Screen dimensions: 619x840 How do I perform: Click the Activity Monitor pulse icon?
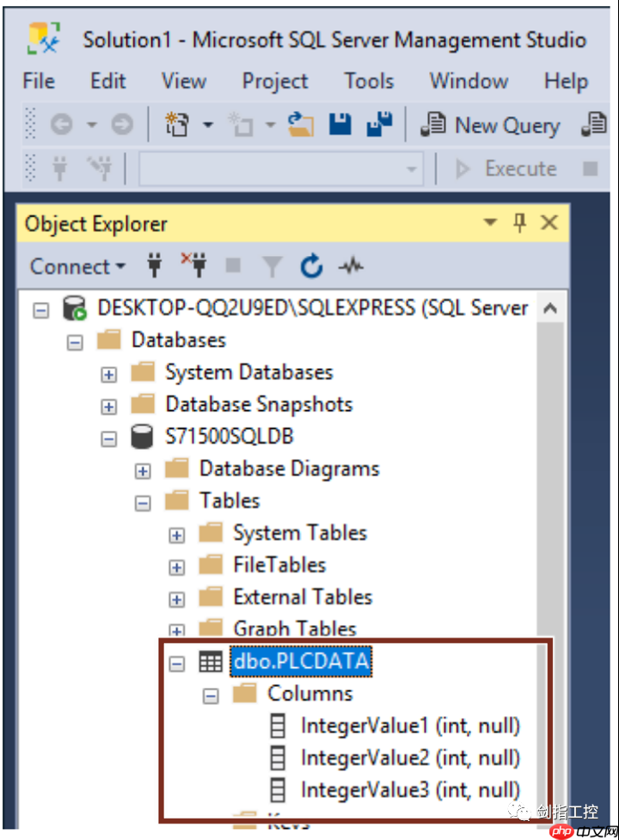pos(351,265)
